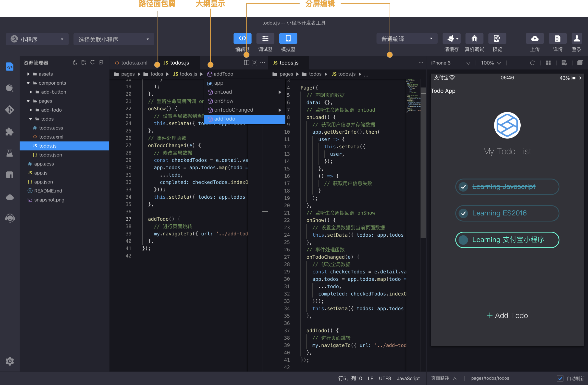Open the git source control sidebar icon

10,110
